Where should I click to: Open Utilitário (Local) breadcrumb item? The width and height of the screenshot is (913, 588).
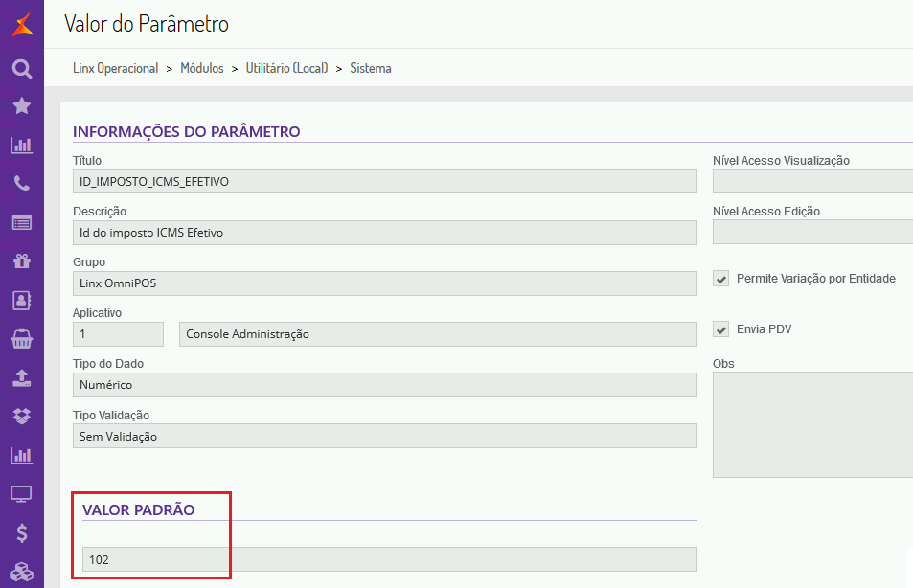pos(286,68)
